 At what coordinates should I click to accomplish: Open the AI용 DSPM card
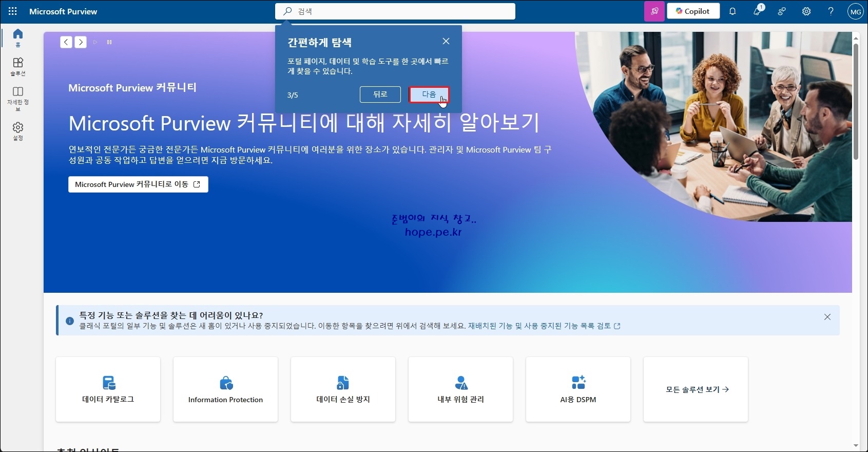pyautogui.click(x=578, y=389)
